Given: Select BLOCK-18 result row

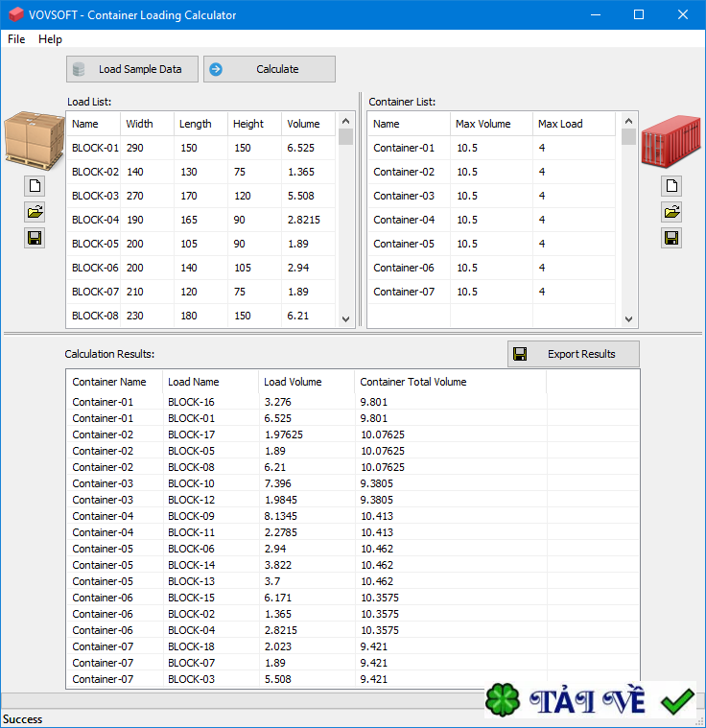Looking at the screenshot, I should pyautogui.click(x=353, y=646).
